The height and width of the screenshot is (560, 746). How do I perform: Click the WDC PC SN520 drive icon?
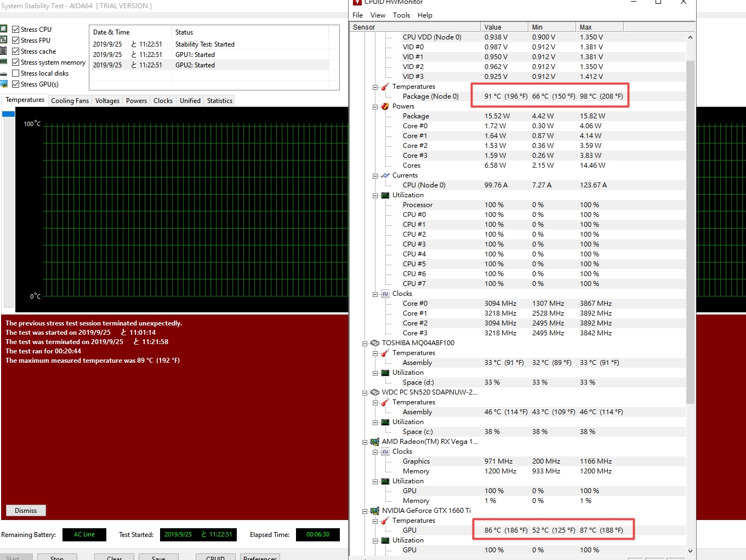(x=375, y=392)
